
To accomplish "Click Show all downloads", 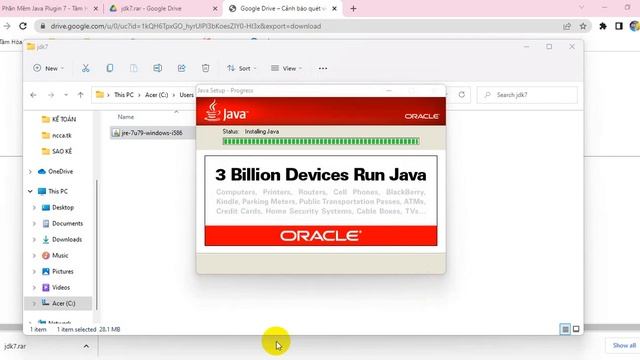I will pyautogui.click(x=624, y=345).
